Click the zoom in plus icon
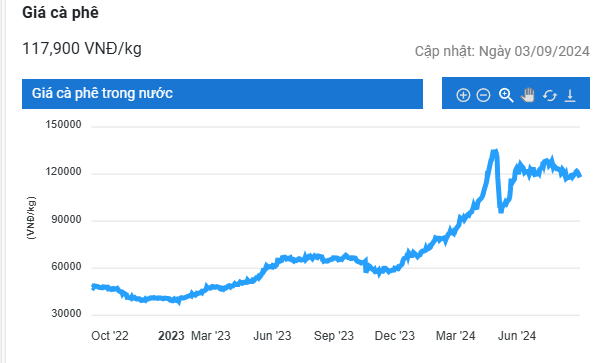Image resolution: width=596 pixels, height=363 pixels. (x=463, y=95)
